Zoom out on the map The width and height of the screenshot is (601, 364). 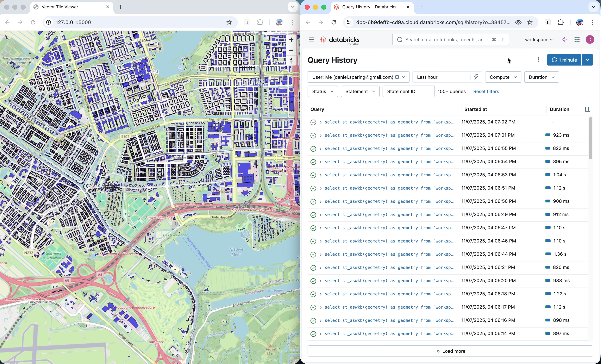click(x=291, y=50)
